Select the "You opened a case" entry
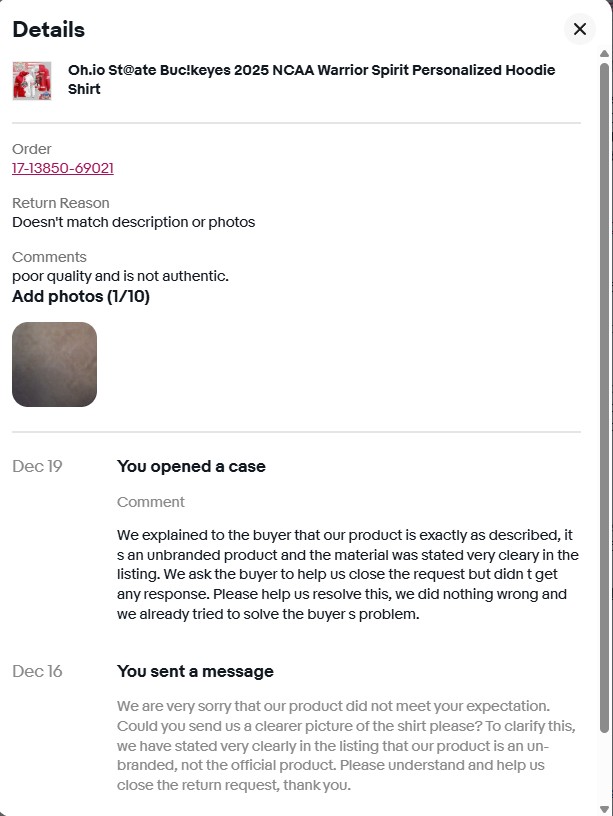 pyautogui.click(x=191, y=466)
